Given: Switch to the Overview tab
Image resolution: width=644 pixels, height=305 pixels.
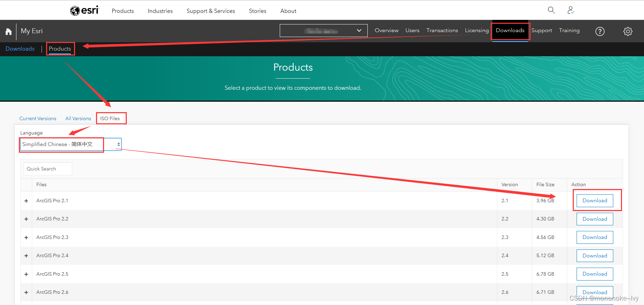Looking at the screenshot, I should (x=387, y=30).
